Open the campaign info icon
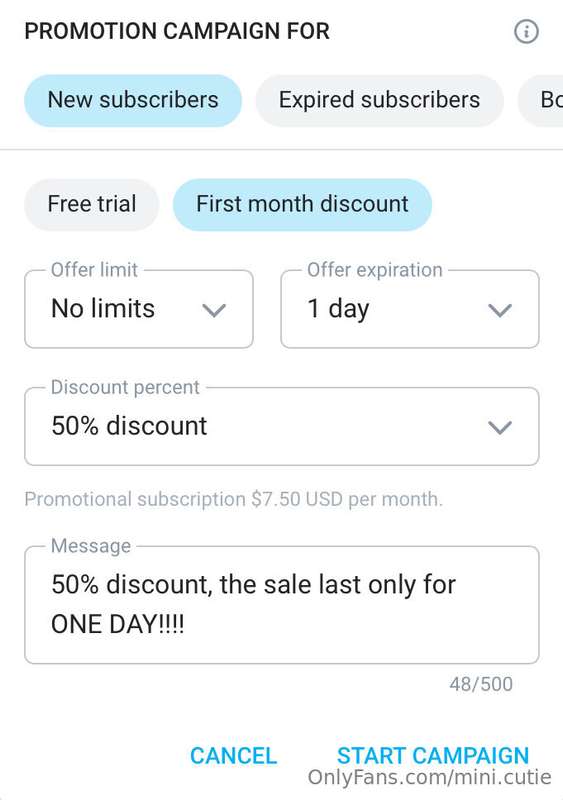 pyautogui.click(x=526, y=32)
